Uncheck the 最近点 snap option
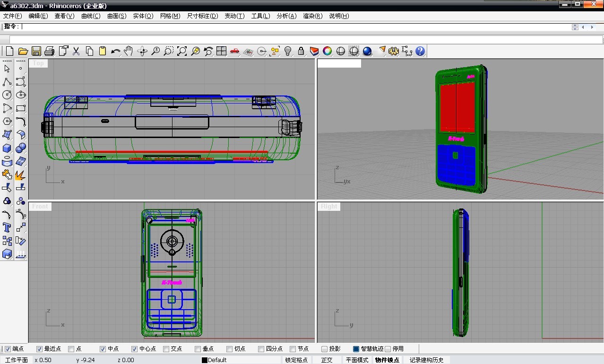The width and height of the screenshot is (604, 364). (x=40, y=349)
